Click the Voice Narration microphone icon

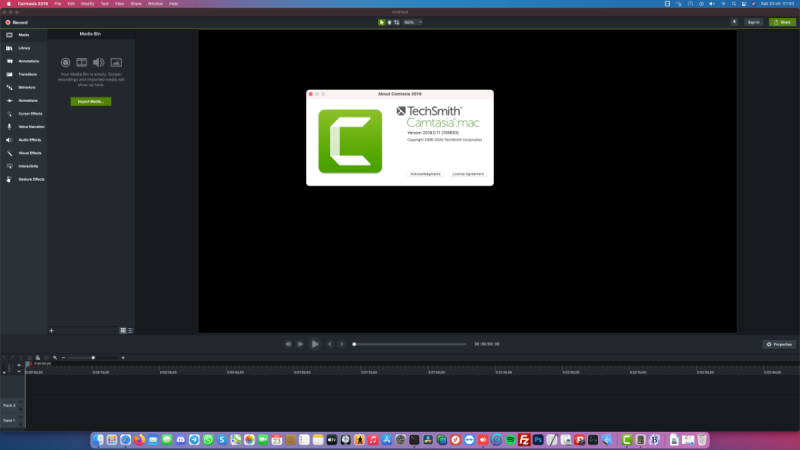9,127
